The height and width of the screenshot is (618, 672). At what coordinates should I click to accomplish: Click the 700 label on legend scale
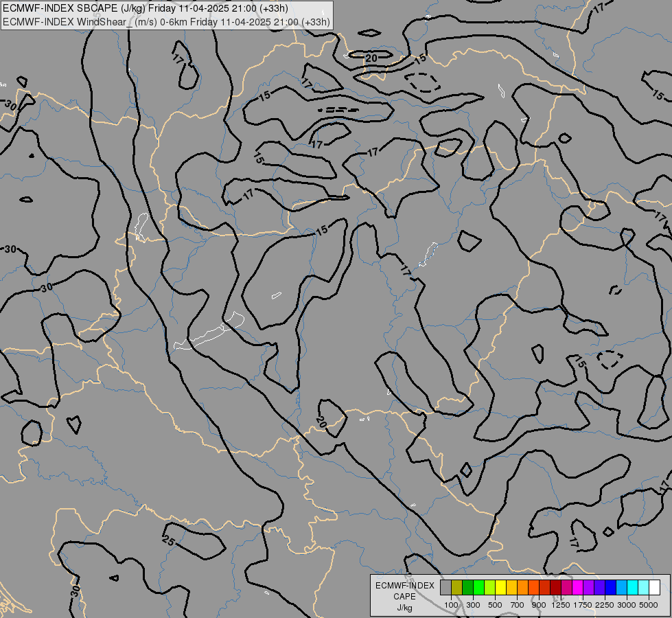click(x=518, y=605)
